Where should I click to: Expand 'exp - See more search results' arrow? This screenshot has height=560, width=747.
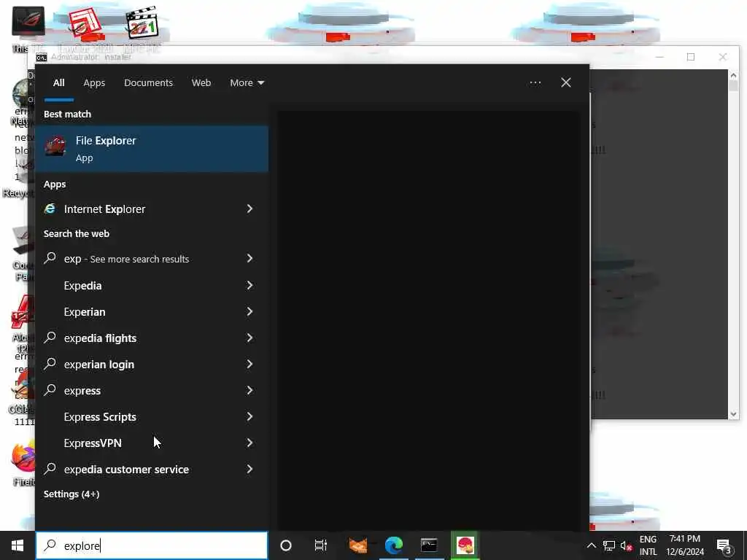(249, 258)
